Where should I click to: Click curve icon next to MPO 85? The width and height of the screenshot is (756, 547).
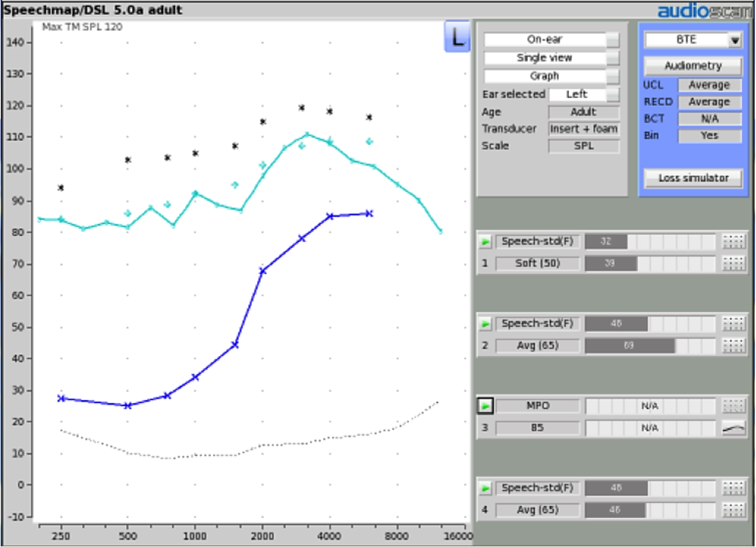click(733, 428)
